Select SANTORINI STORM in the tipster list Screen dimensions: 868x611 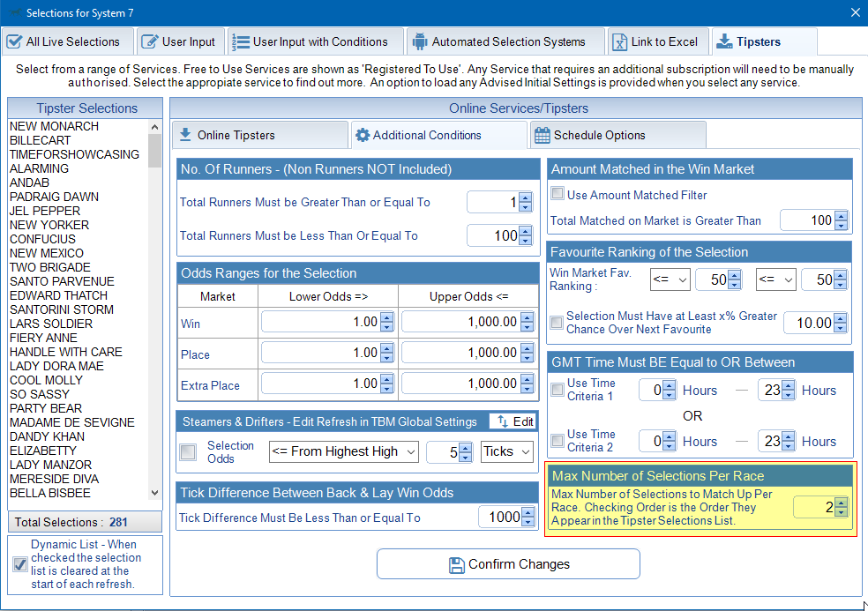[62, 309]
